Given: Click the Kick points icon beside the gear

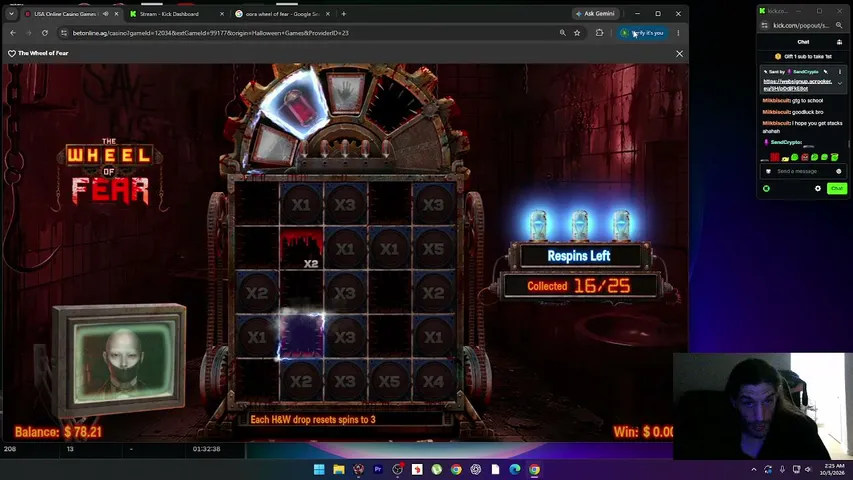Looking at the screenshot, I should click(x=767, y=188).
